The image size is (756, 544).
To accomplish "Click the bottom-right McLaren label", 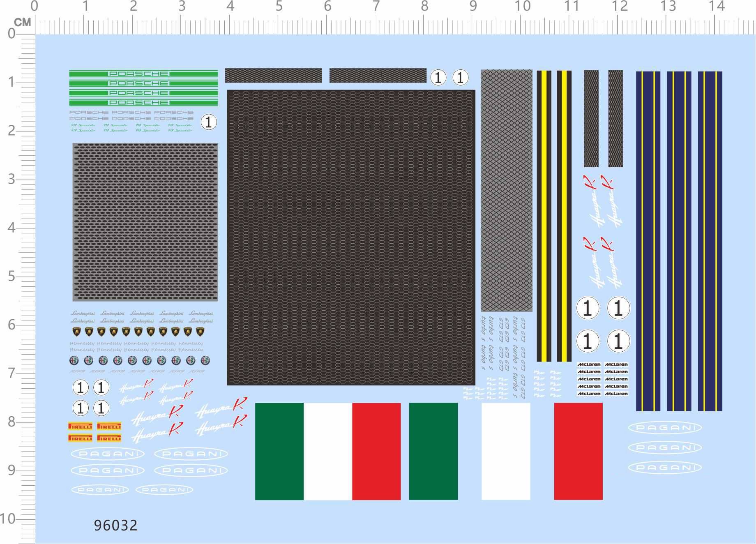I will coord(616,394).
